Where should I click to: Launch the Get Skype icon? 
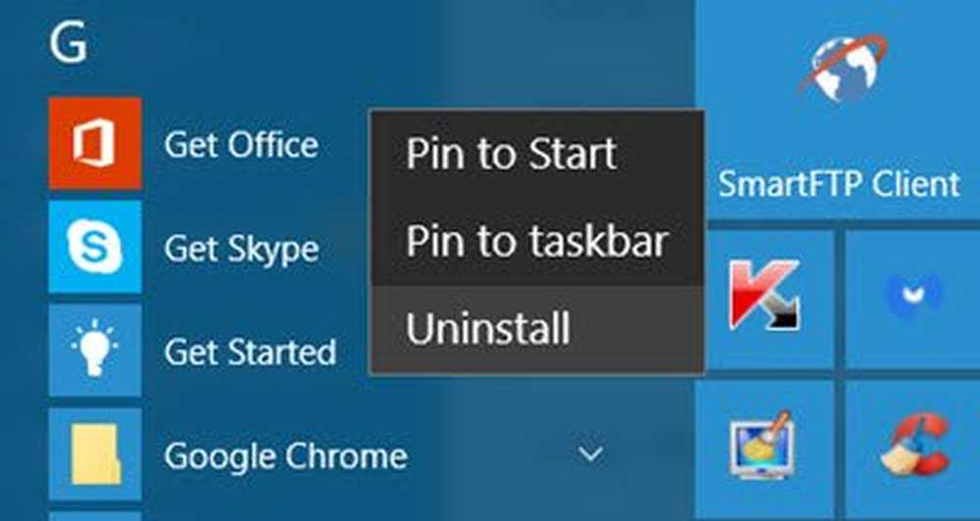pyautogui.click(x=95, y=247)
